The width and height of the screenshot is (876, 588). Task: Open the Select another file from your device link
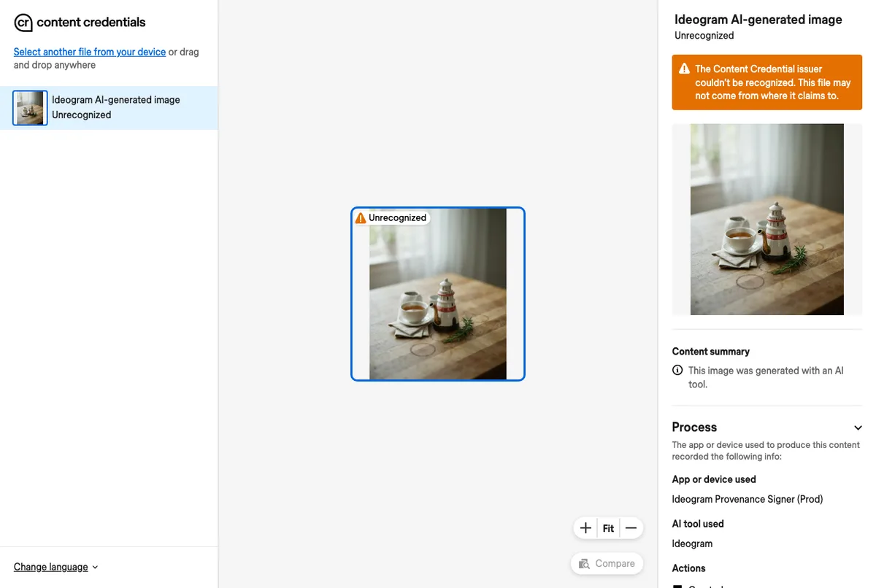(x=90, y=52)
